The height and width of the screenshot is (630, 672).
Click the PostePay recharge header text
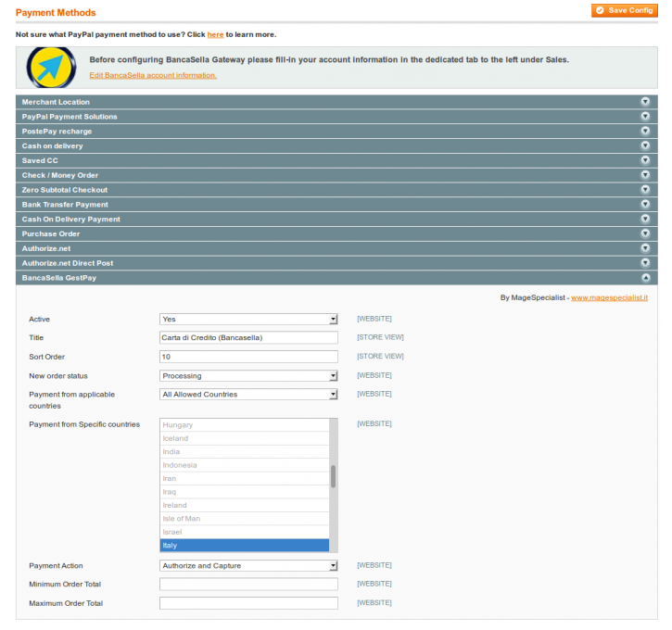pyautogui.click(x=57, y=131)
